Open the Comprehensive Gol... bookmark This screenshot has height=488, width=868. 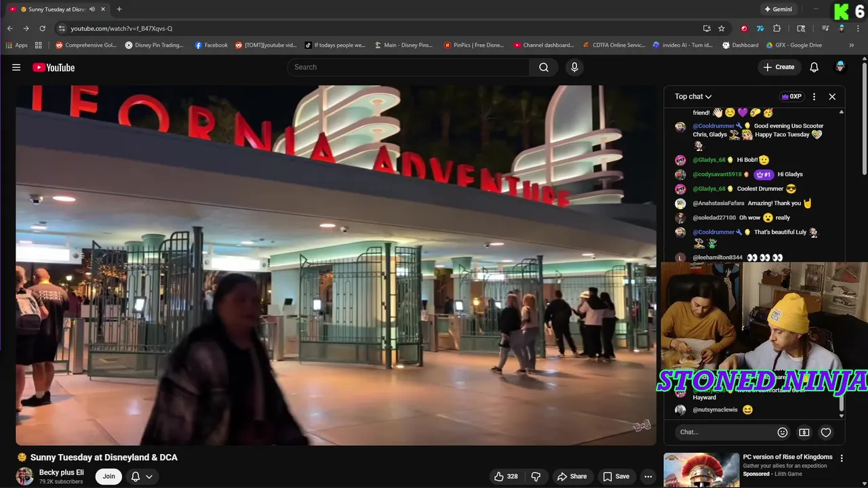tap(86, 45)
